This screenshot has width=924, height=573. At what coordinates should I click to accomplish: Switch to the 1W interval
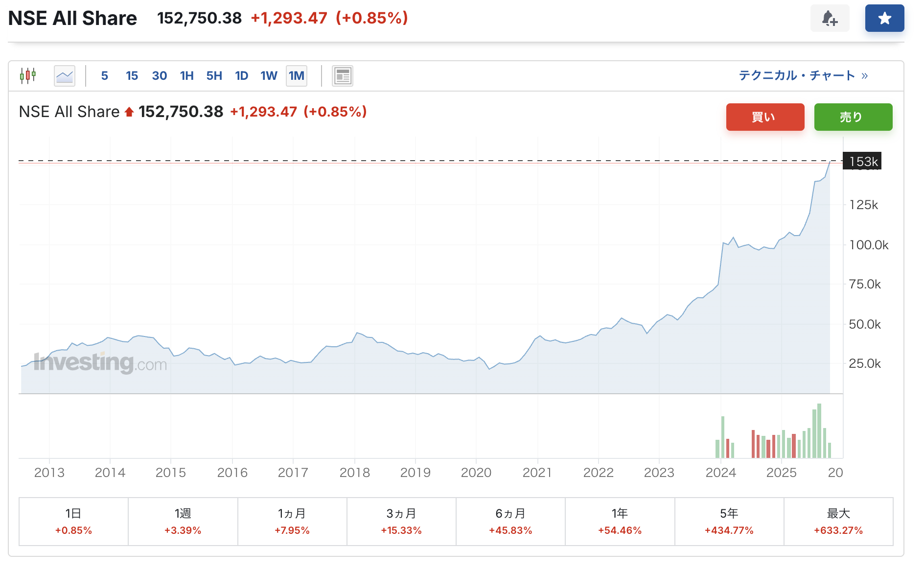(269, 76)
